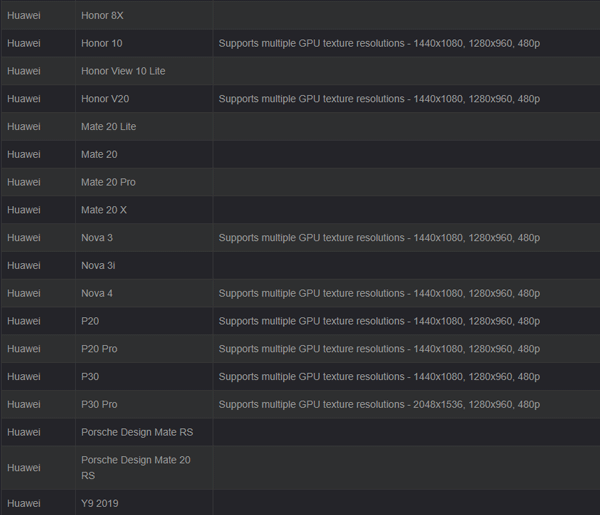This screenshot has width=600, height=515.
Task: Click Huawei brand cell beside Y9 2019
Action: click(x=24, y=503)
